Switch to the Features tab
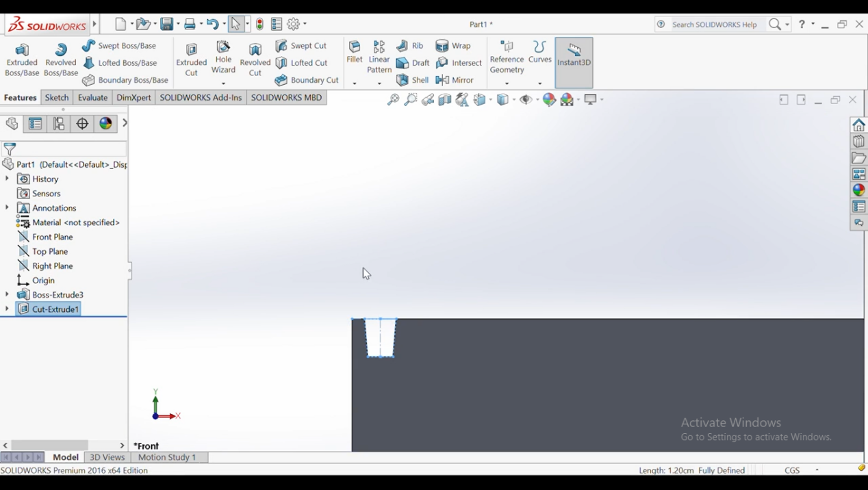 click(x=21, y=98)
